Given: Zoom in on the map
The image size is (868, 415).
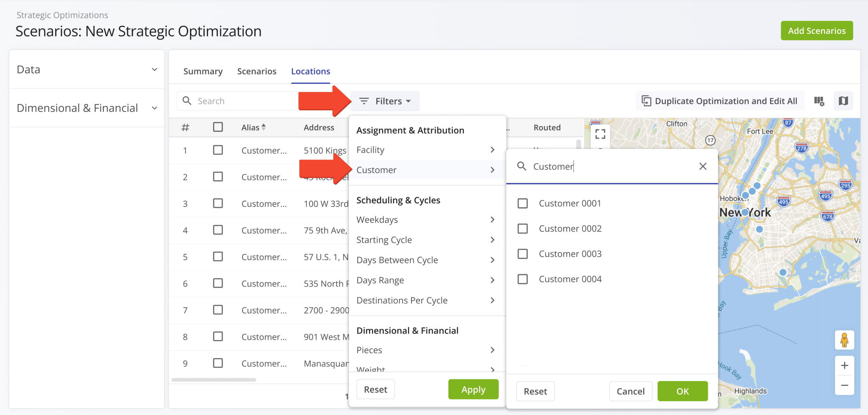Looking at the screenshot, I should pos(844,366).
